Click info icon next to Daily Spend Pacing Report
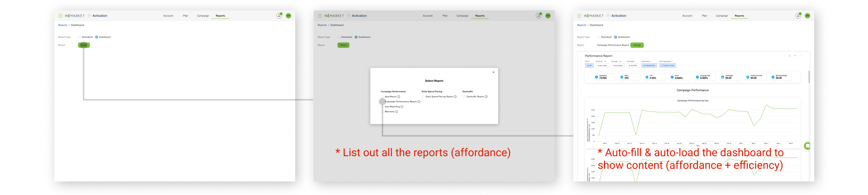868x195 pixels. (455, 97)
